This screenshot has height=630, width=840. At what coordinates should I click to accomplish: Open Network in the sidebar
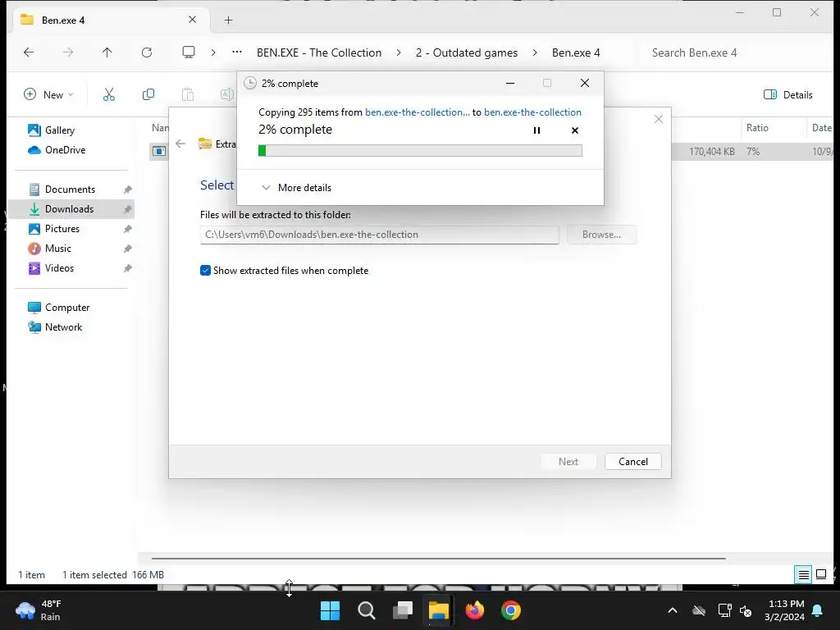pos(63,327)
